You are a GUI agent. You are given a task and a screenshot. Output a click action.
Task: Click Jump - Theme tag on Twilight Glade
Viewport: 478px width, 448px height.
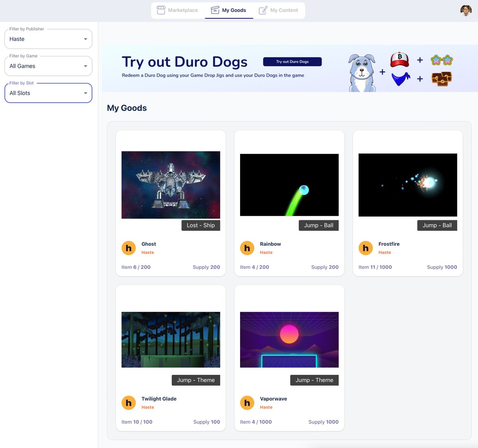coord(196,380)
